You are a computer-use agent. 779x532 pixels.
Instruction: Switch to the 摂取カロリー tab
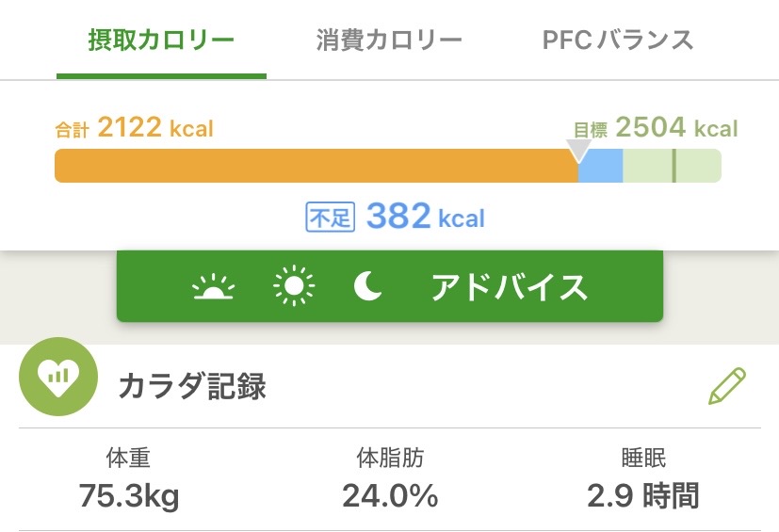point(160,40)
